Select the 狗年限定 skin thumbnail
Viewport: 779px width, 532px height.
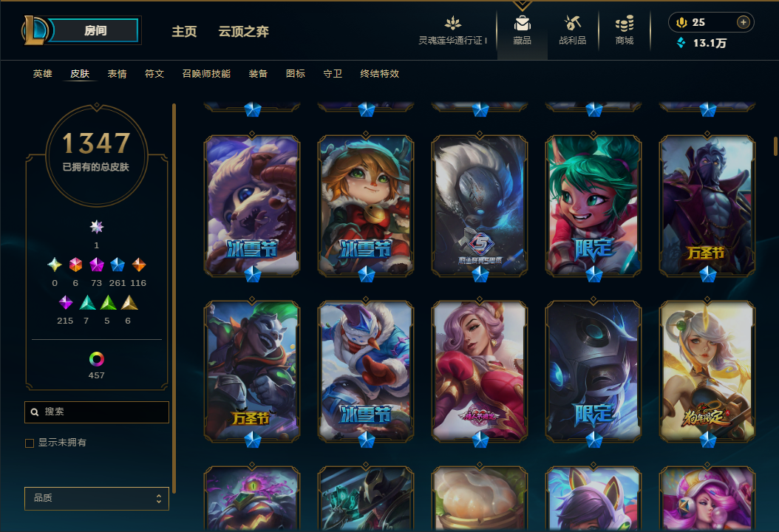click(707, 371)
